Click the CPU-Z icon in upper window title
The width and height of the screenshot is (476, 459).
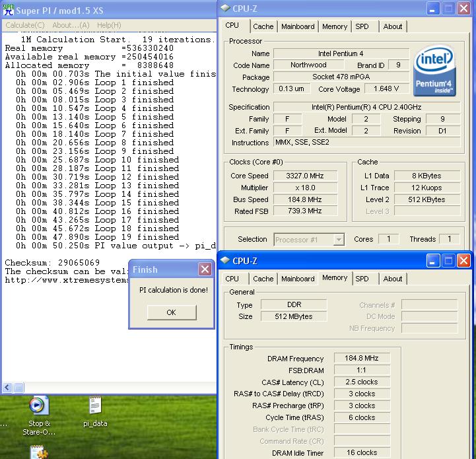pyautogui.click(x=225, y=8)
